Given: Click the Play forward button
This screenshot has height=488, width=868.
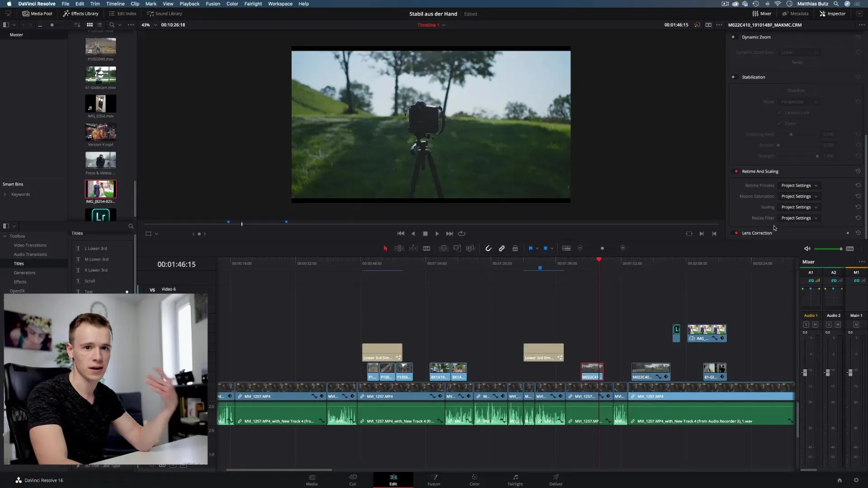Looking at the screenshot, I should pyautogui.click(x=437, y=234).
